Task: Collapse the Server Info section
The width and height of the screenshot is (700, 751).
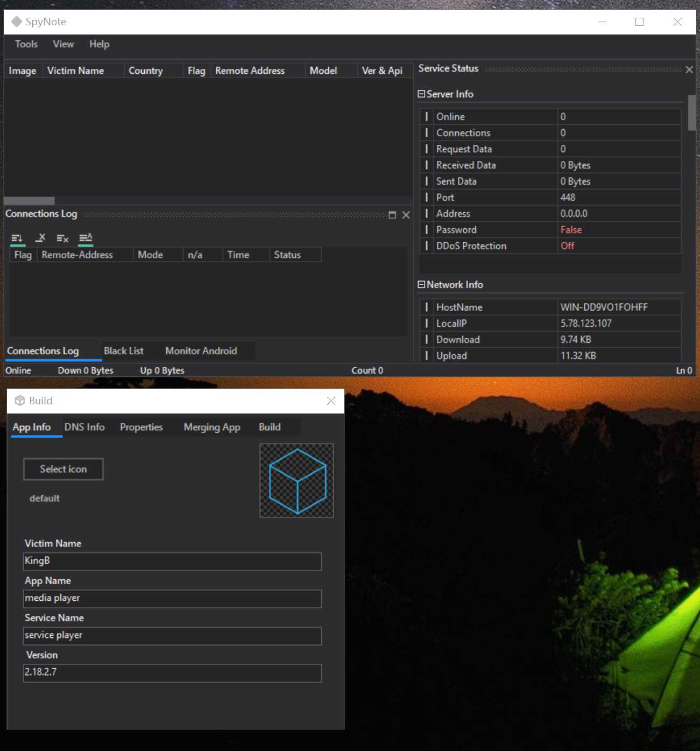Action: 421,94
